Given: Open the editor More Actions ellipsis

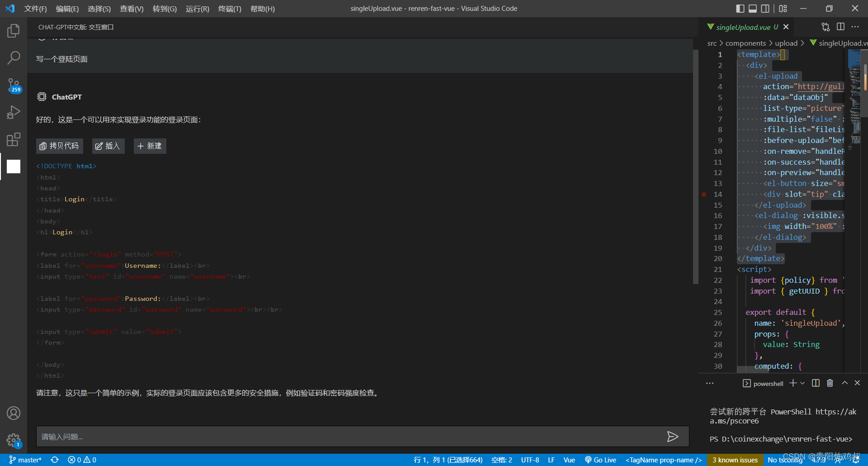Looking at the screenshot, I should pyautogui.click(x=855, y=27).
